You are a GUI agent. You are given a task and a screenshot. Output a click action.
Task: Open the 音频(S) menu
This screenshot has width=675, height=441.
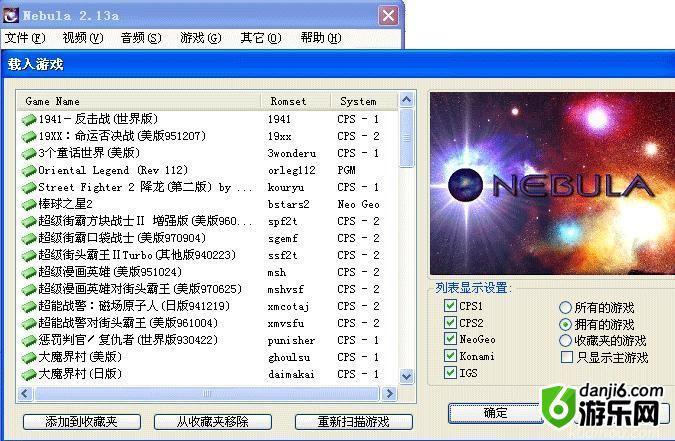tap(141, 38)
